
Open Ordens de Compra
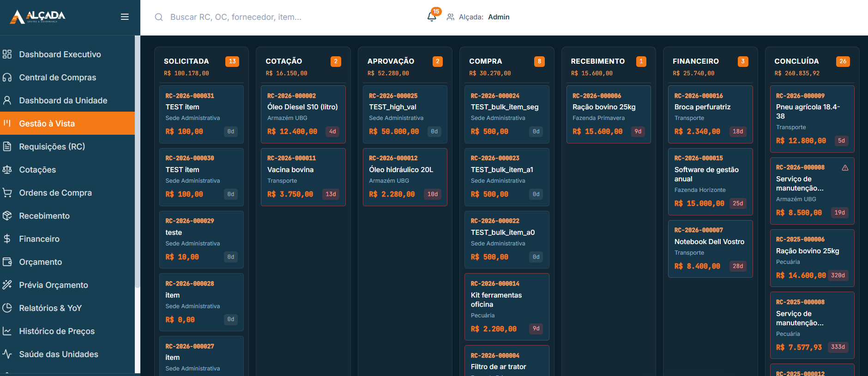pos(67,193)
